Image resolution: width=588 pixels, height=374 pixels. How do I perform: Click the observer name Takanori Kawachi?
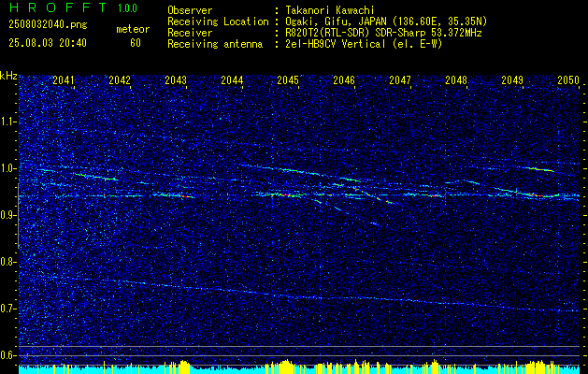coord(328,10)
